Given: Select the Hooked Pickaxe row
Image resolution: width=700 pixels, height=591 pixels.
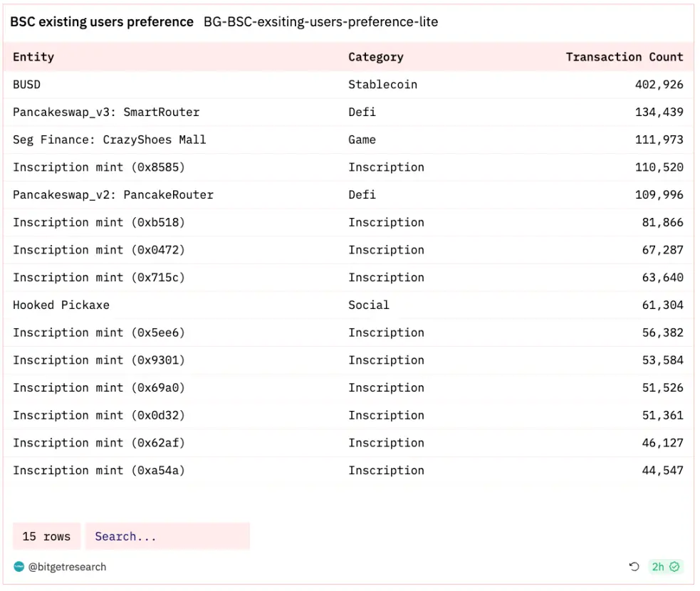Looking at the screenshot, I should [61, 305].
